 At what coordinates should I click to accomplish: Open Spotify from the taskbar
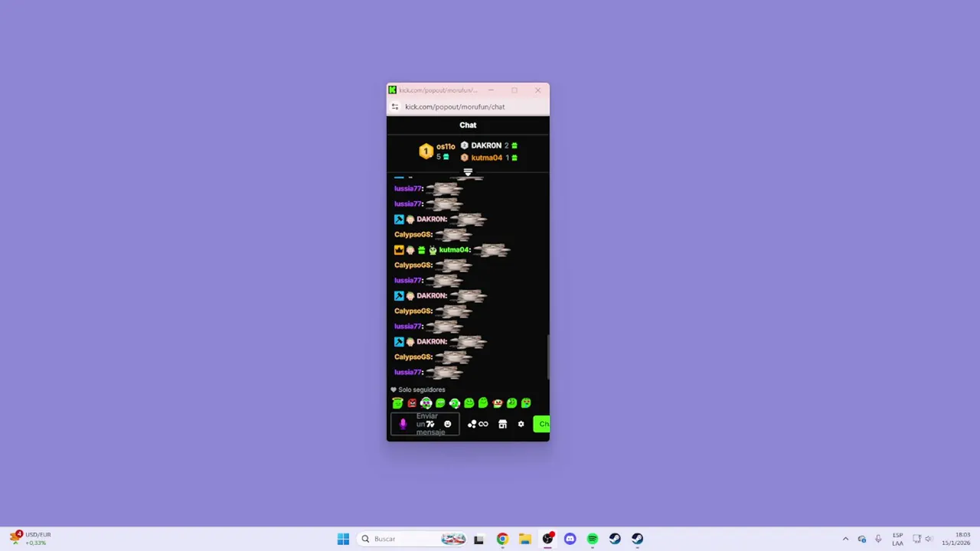pos(593,539)
